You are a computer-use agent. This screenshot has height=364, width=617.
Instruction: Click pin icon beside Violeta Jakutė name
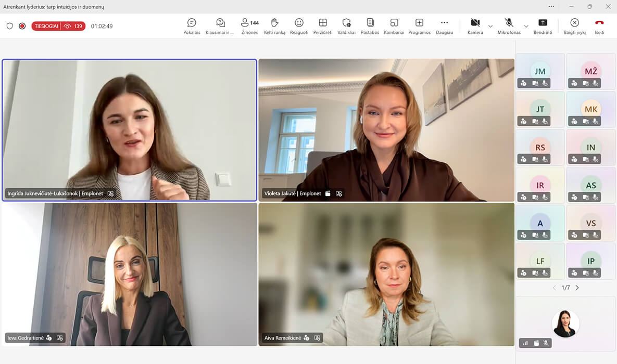tap(339, 193)
